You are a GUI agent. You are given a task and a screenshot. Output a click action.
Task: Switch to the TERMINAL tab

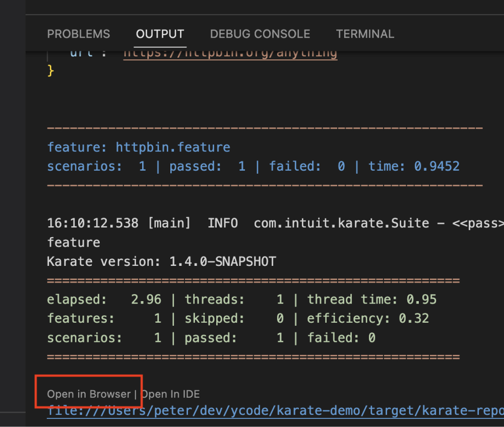pos(365,34)
